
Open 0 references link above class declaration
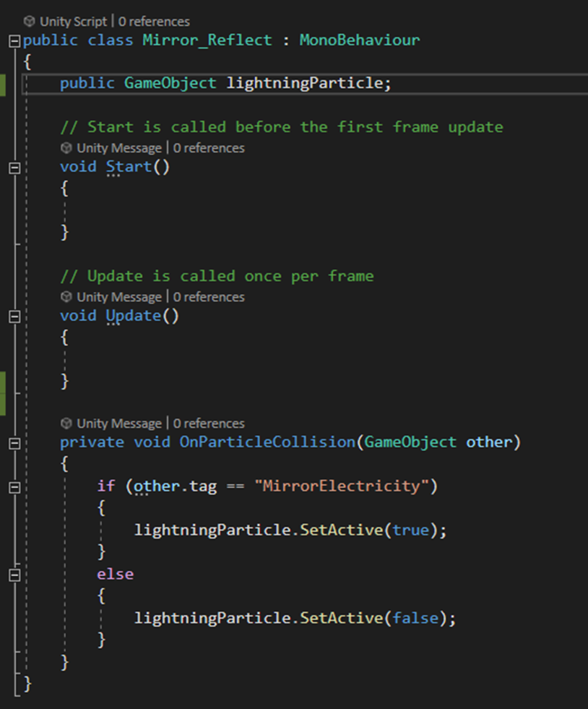click(154, 21)
